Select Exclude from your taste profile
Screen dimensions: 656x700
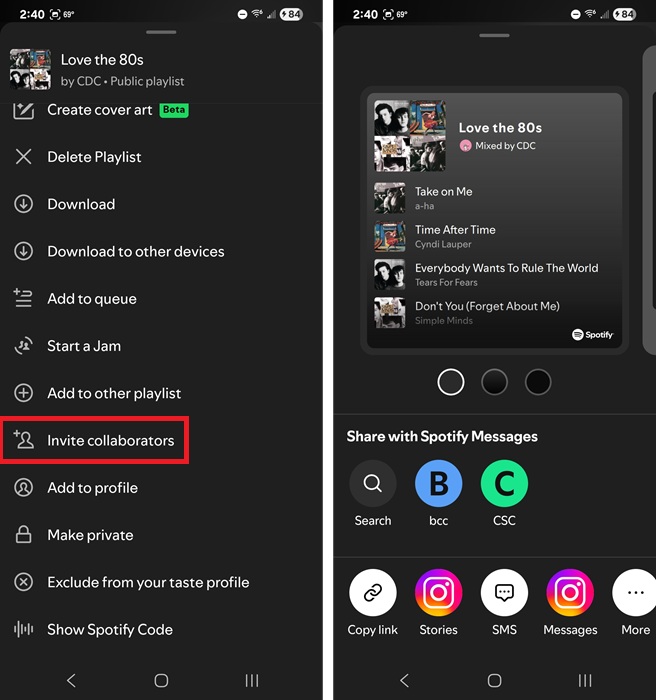(x=161, y=582)
